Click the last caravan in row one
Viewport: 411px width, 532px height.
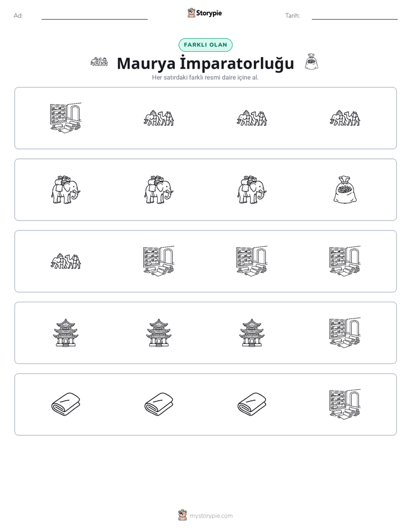[345, 118]
